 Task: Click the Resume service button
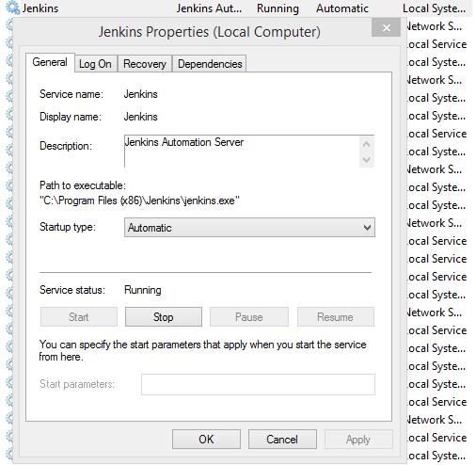[336, 317]
